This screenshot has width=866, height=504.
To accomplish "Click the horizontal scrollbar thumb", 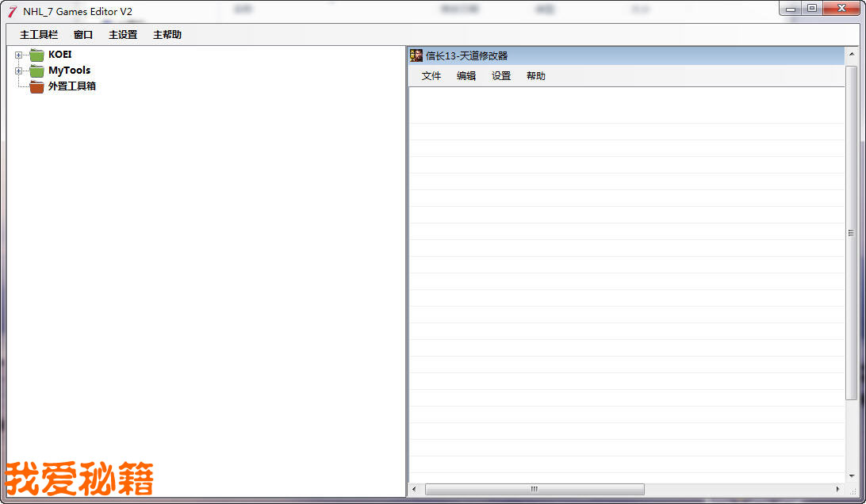I will (x=535, y=489).
